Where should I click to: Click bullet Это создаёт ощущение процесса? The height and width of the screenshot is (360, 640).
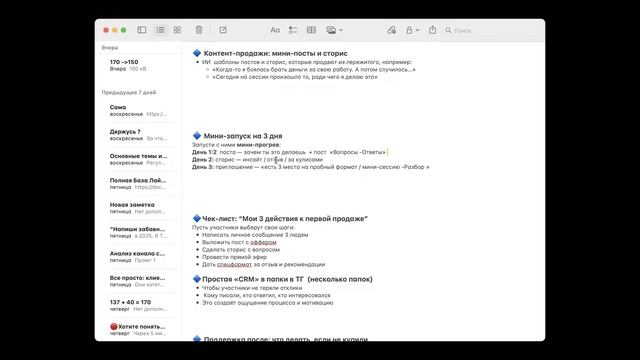(x=267, y=303)
